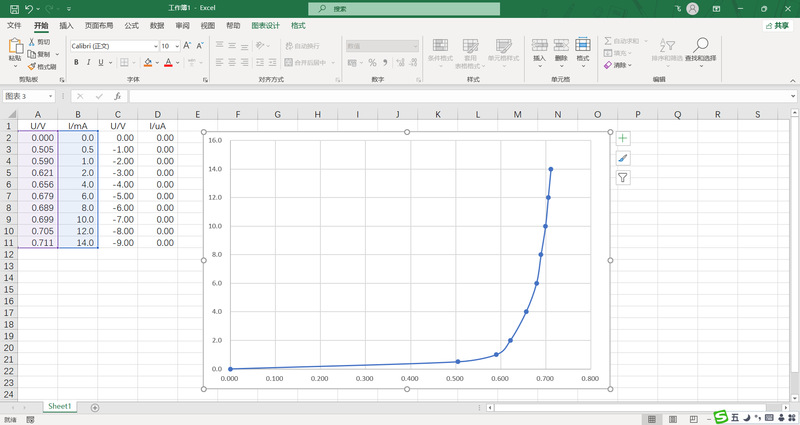Click the 清除 clear button
Screen dimensions: 800x425
click(618, 65)
